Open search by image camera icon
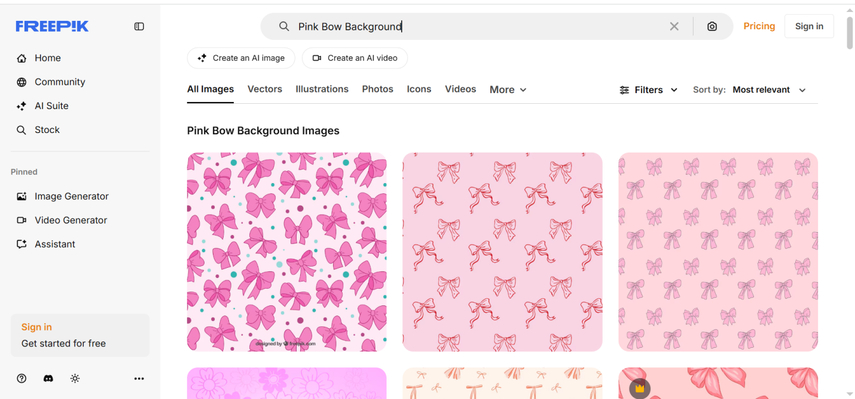Image resolution: width=855 pixels, height=399 pixels. pyautogui.click(x=712, y=26)
